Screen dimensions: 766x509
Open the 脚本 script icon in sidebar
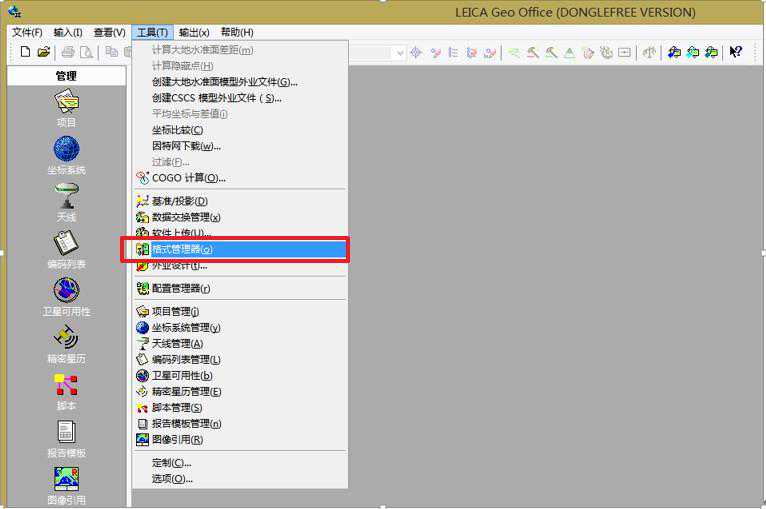click(66, 384)
